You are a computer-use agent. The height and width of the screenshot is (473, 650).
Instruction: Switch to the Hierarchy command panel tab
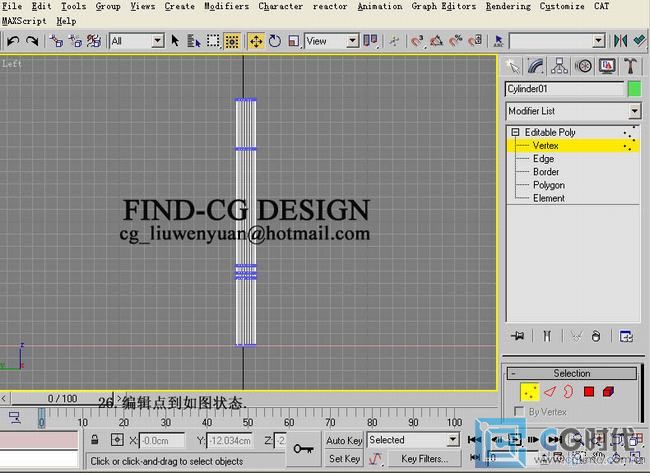pyautogui.click(x=559, y=66)
